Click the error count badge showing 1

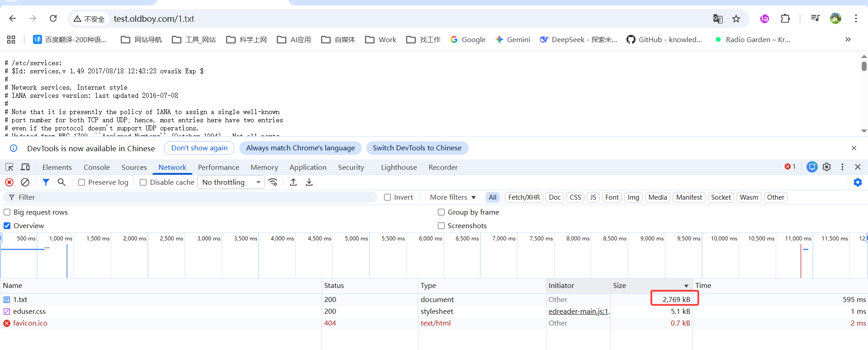click(790, 167)
